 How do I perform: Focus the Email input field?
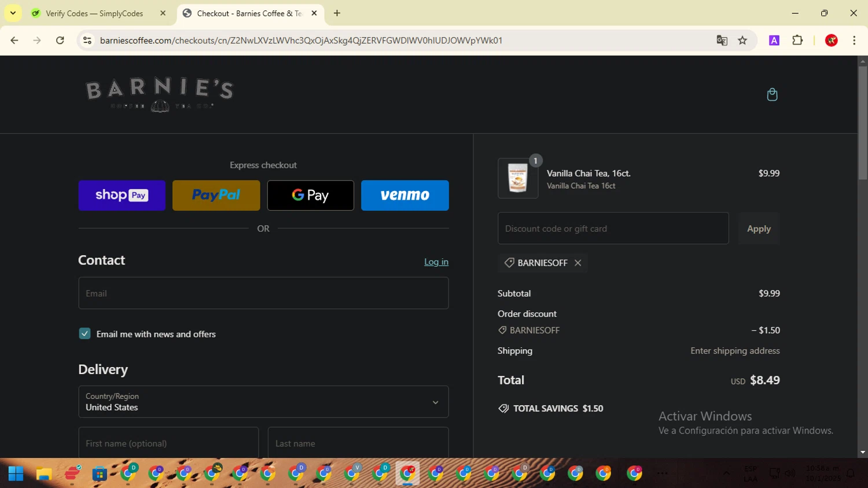tap(263, 293)
